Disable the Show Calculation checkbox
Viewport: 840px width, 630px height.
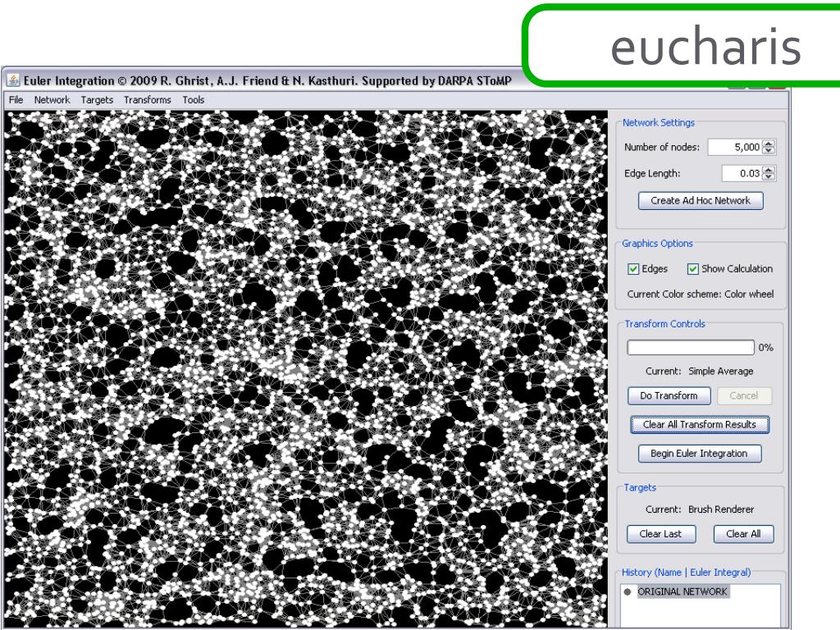tap(692, 269)
